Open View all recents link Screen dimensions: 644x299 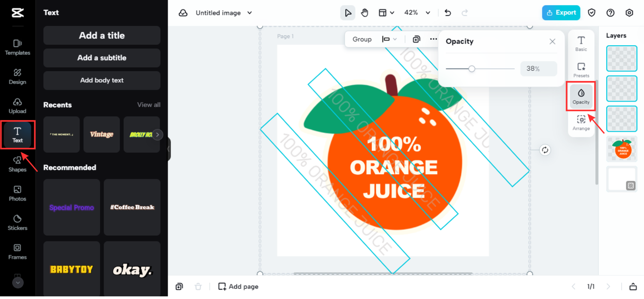(149, 105)
